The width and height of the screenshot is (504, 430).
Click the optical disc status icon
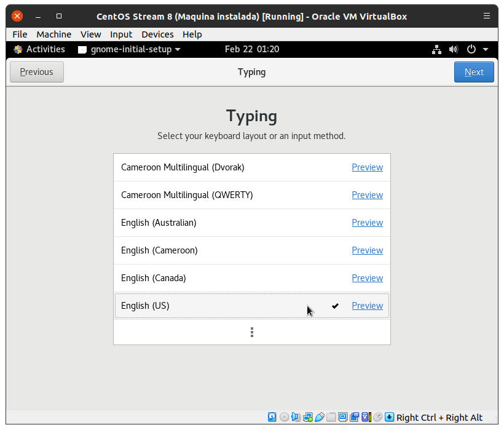284,417
